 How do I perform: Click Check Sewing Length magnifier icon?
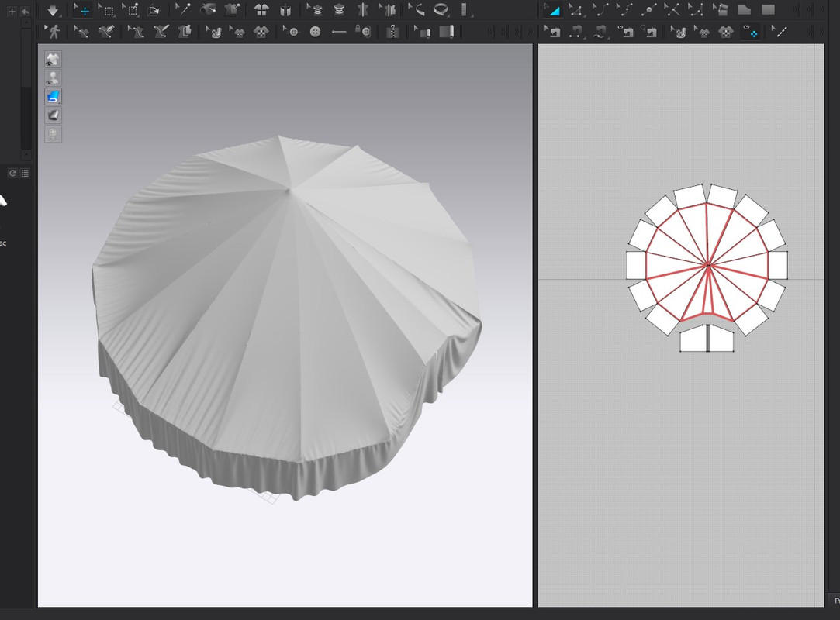pos(648,32)
